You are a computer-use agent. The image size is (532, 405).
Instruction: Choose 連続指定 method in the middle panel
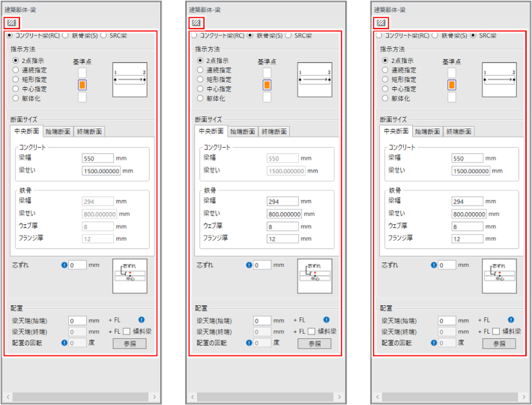[x=199, y=69]
